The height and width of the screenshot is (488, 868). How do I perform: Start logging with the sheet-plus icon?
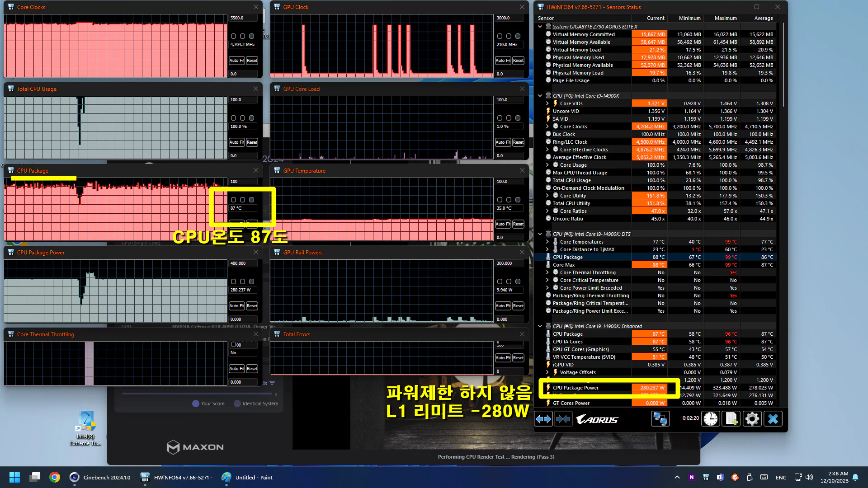[x=731, y=419]
